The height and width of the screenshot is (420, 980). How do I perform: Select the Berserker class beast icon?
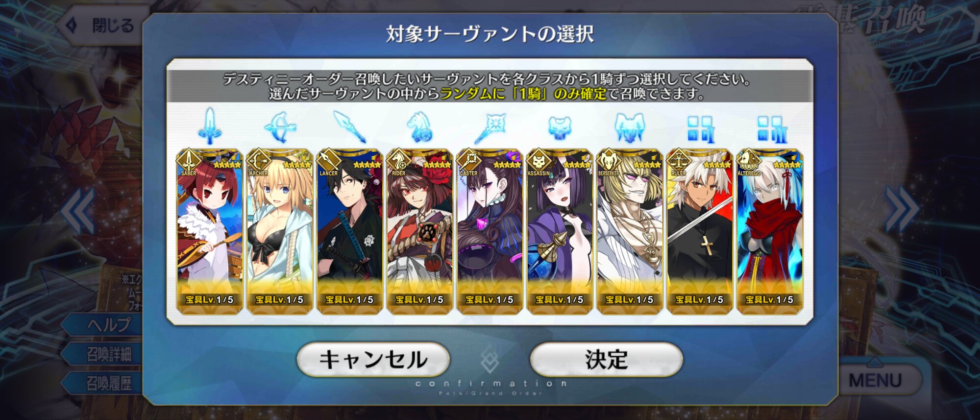(630, 128)
